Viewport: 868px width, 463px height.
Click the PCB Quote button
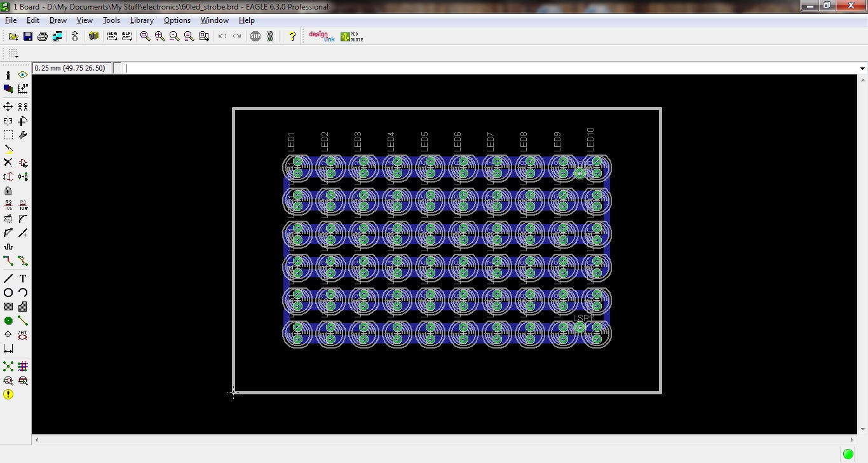pos(350,36)
